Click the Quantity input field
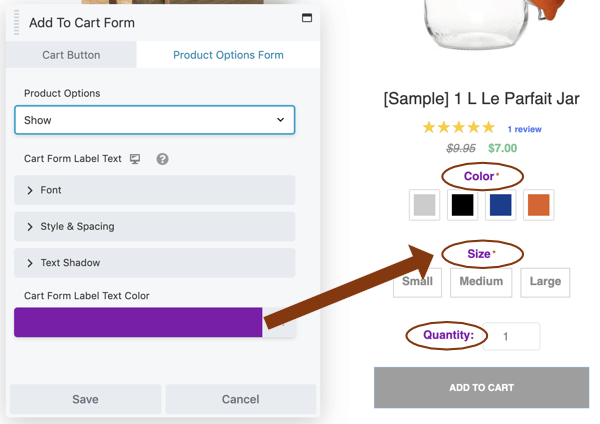 coord(512,336)
